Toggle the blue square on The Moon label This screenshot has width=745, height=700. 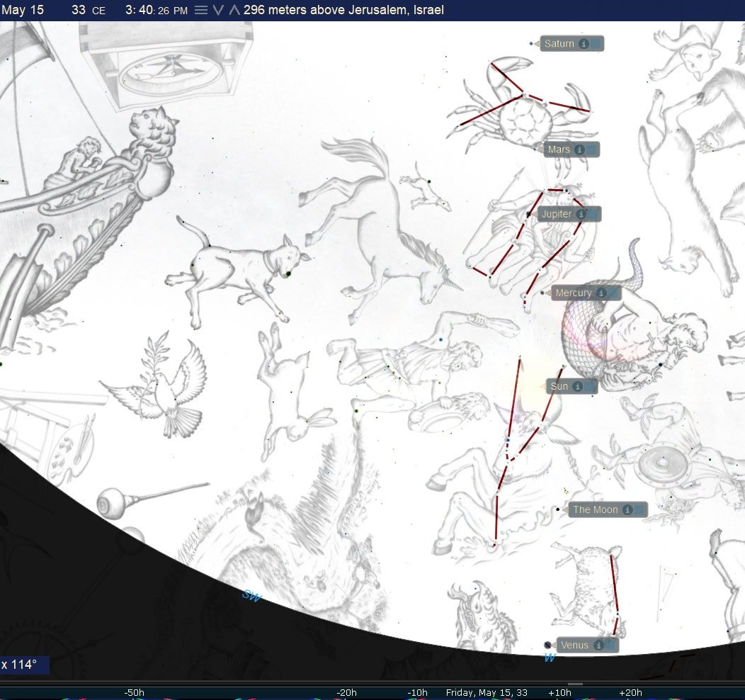640,510
